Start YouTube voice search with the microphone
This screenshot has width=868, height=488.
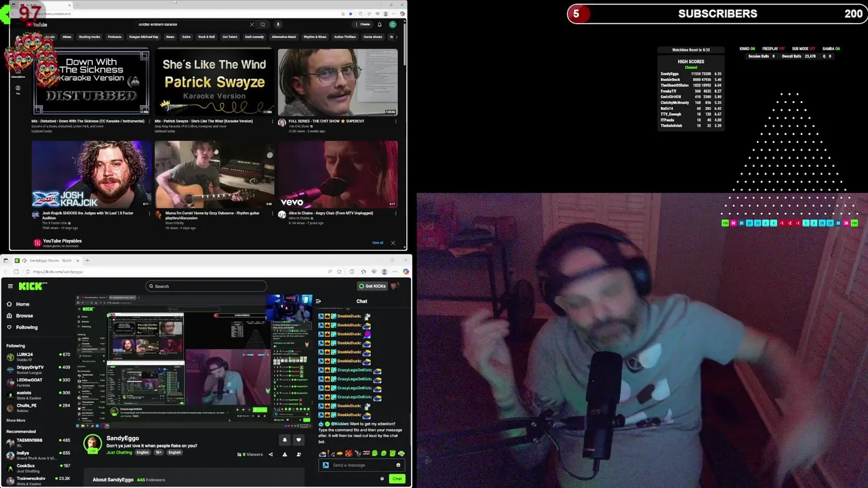click(x=278, y=24)
